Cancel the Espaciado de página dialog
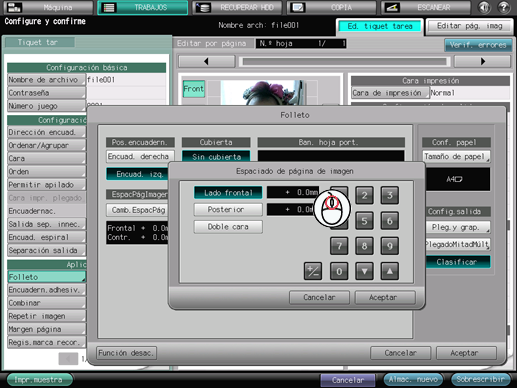This screenshot has height=388, width=517. pos(319,297)
